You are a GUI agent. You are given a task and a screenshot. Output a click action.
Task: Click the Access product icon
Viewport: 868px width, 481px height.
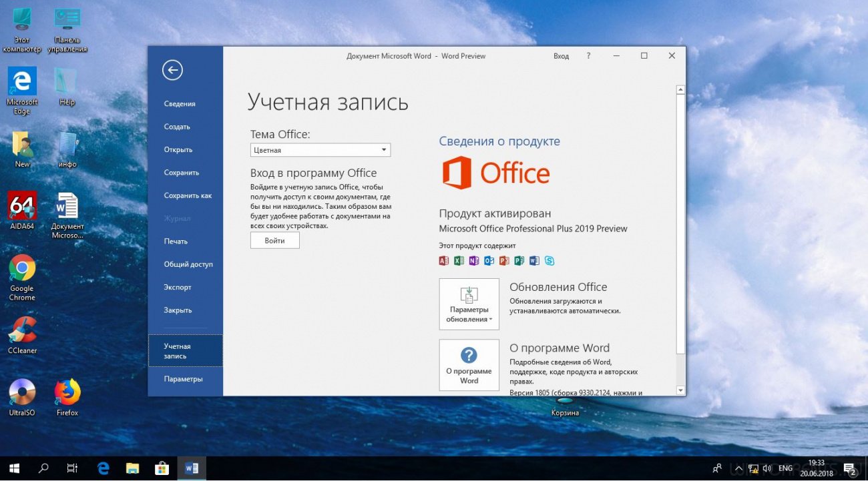point(444,261)
